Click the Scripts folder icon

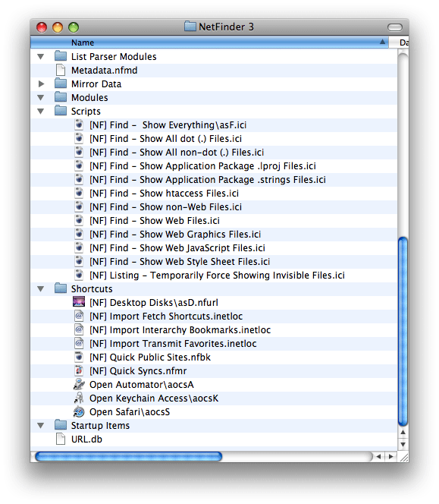click(61, 111)
